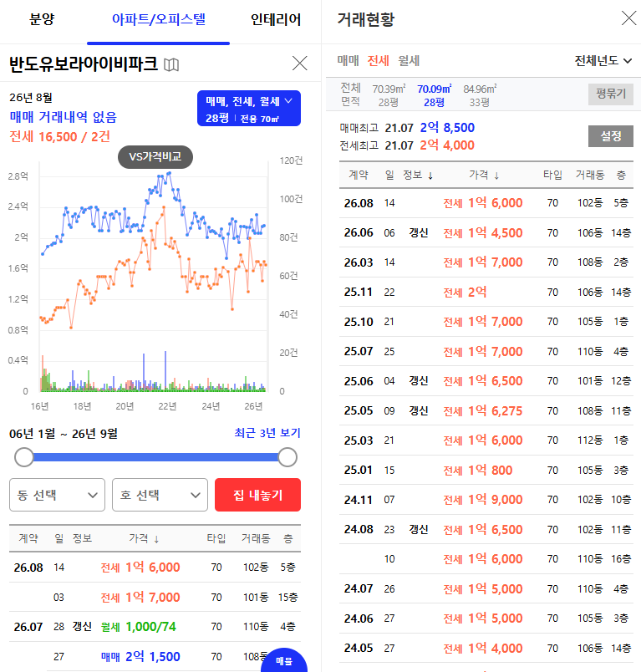The height and width of the screenshot is (672, 641).
Task: Show 전세 transactions in 거래현황
Action: coord(379,61)
